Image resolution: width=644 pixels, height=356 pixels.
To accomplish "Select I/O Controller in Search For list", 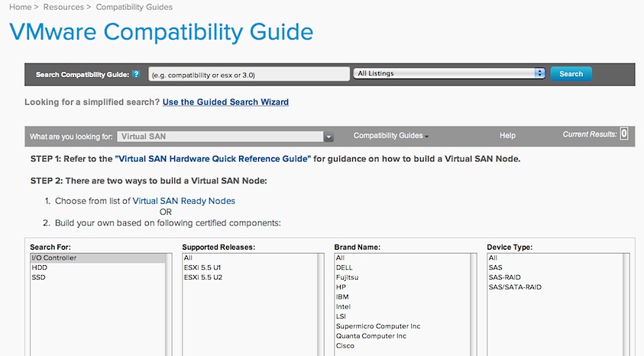I will (x=53, y=258).
